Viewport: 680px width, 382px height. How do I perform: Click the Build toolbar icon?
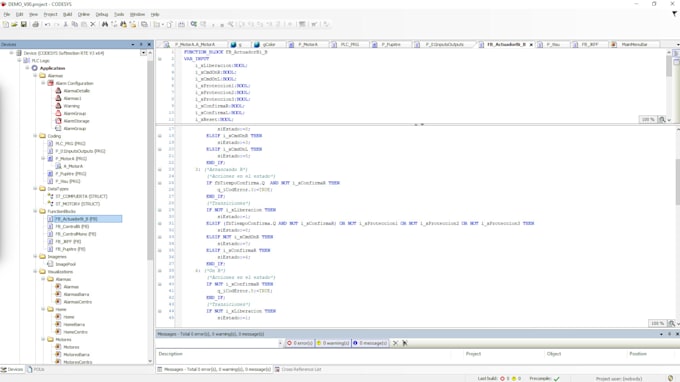[x=181, y=25]
